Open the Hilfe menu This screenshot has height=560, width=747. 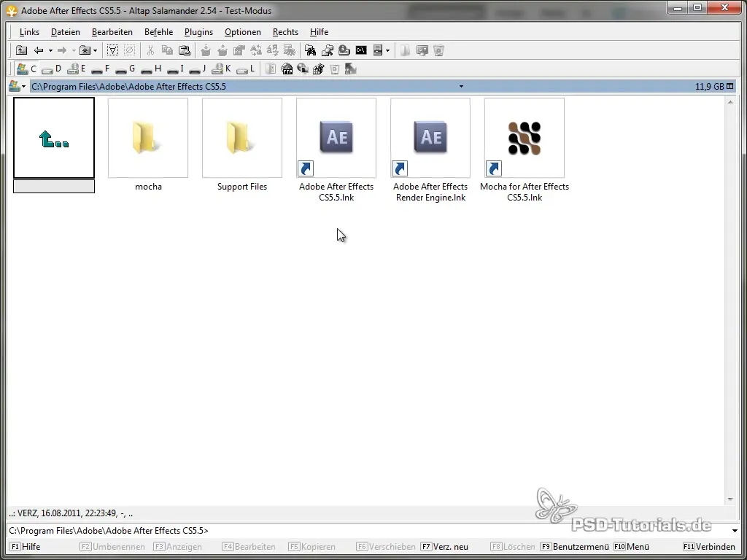320,32
